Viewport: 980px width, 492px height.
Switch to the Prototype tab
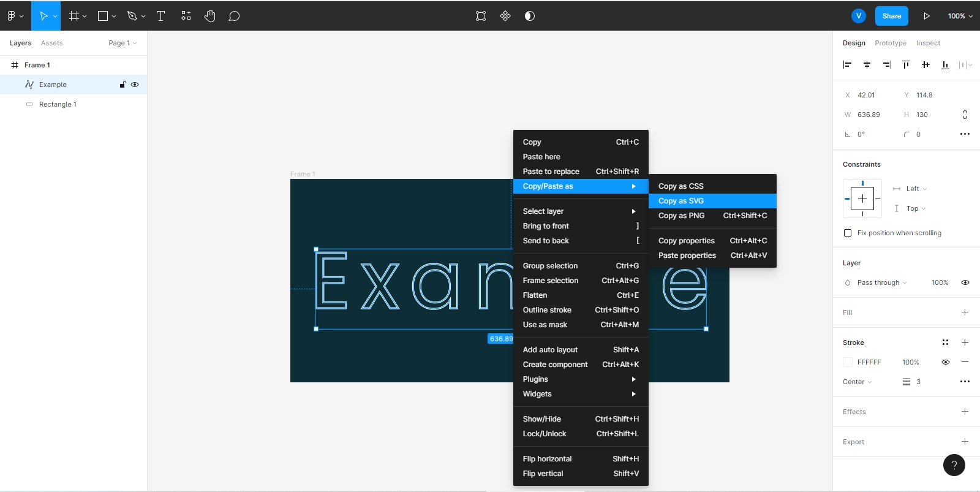(x=890, y=43)
